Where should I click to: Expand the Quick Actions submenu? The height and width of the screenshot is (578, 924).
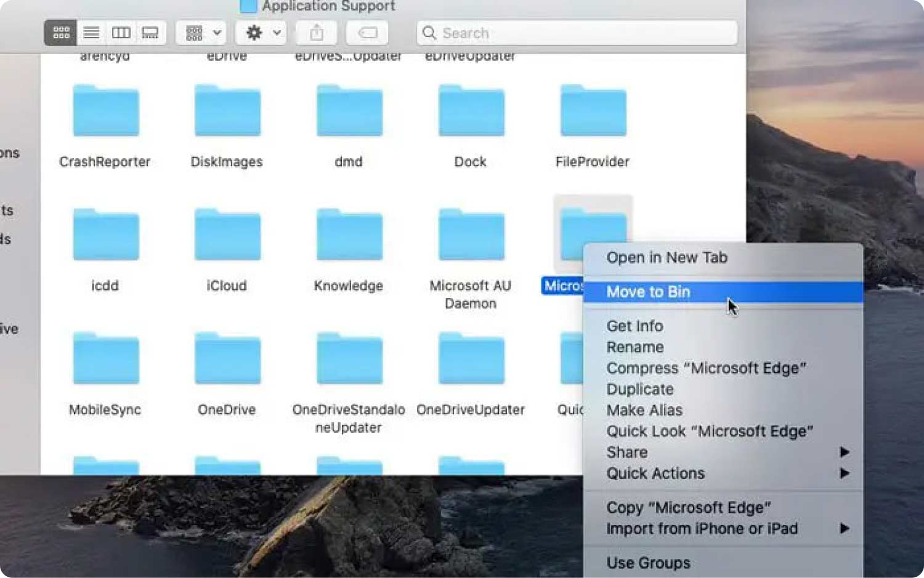[x=723, y=473]
